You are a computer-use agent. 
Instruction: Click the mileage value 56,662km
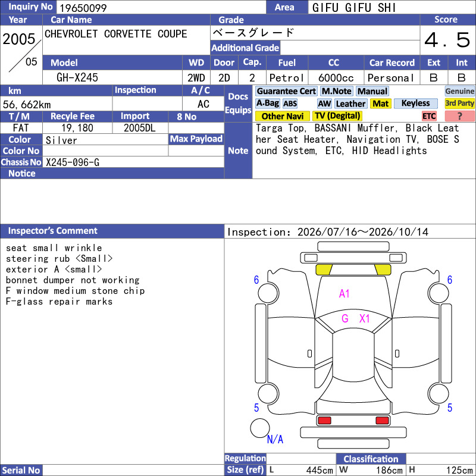[x=27, y=105]
